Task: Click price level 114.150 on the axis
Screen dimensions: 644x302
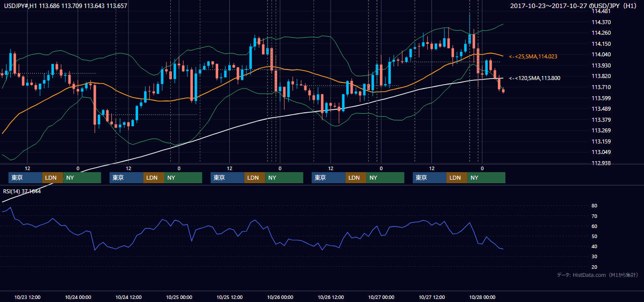Action: click(x=601, y=44)
